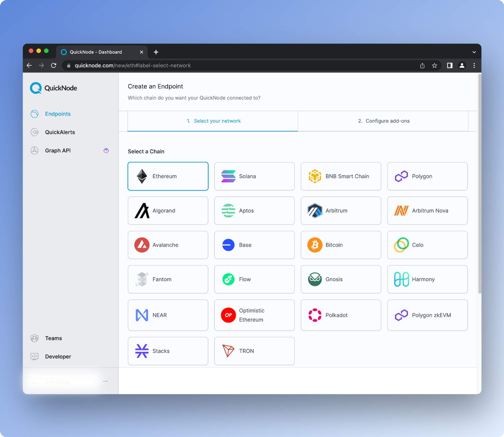This screenshot has height=437, width=504.
Task: Click the Algorand logo icon
Action: [x=142, y=211]
